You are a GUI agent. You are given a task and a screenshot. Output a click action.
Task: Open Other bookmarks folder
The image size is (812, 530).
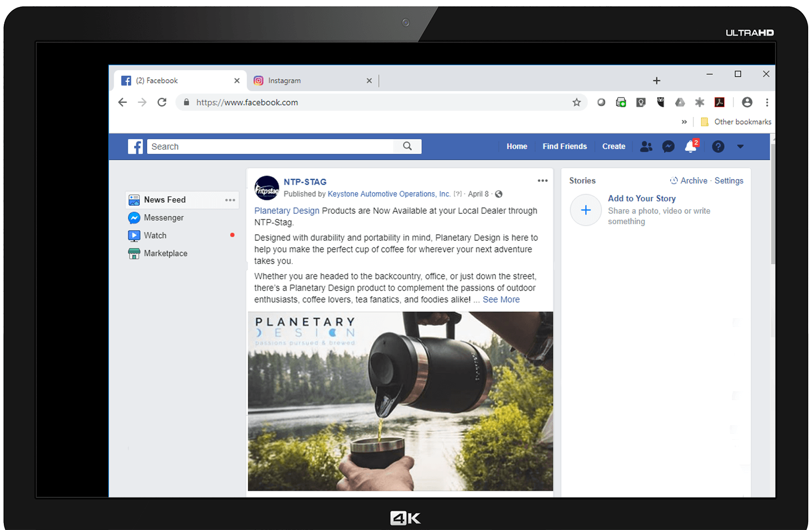[736, 122]
